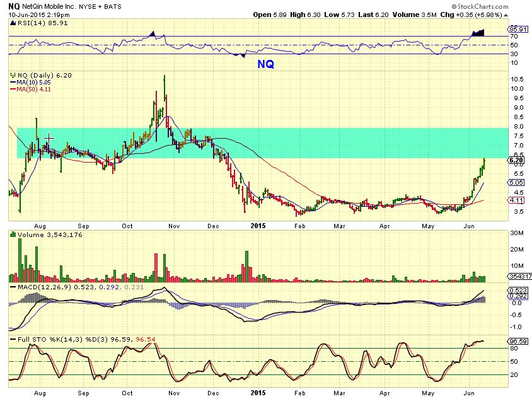Click the Volume 3,543,176 legend label

[x=50, y=234]
